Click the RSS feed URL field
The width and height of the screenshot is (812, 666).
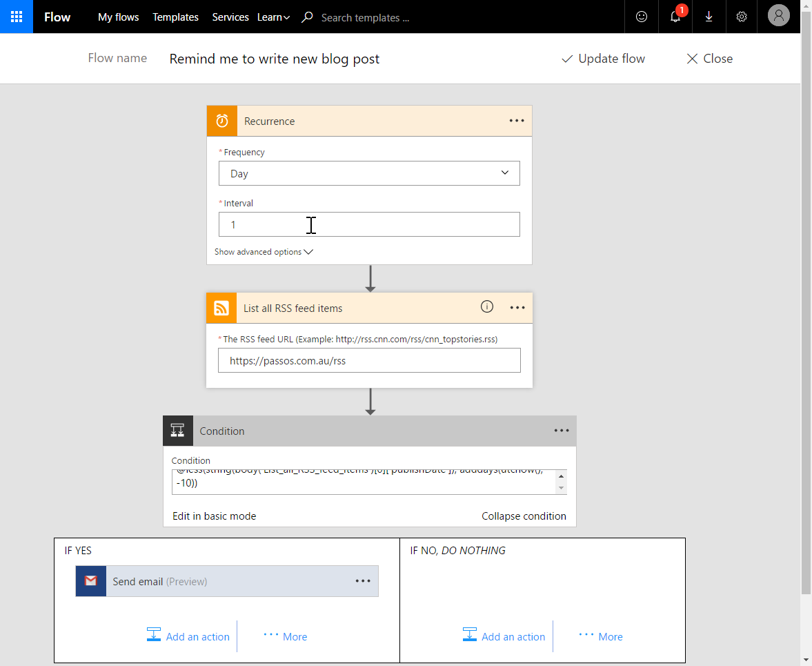(x=369, y=360)
